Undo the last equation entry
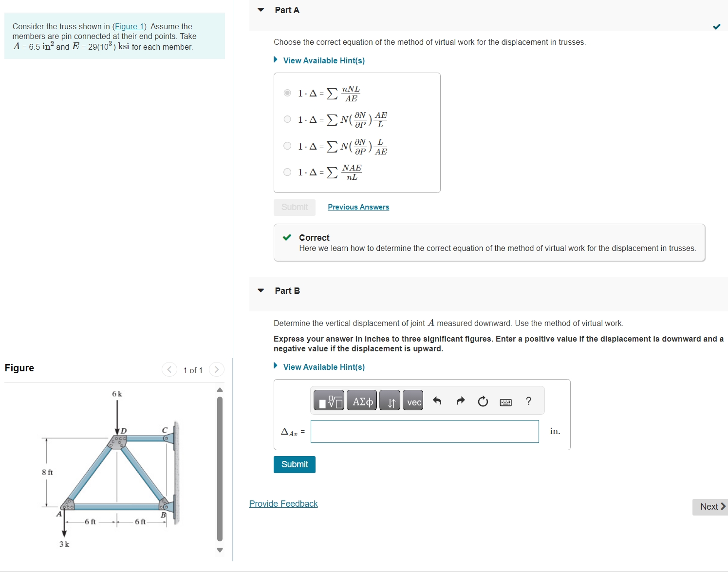 point(437,401)
